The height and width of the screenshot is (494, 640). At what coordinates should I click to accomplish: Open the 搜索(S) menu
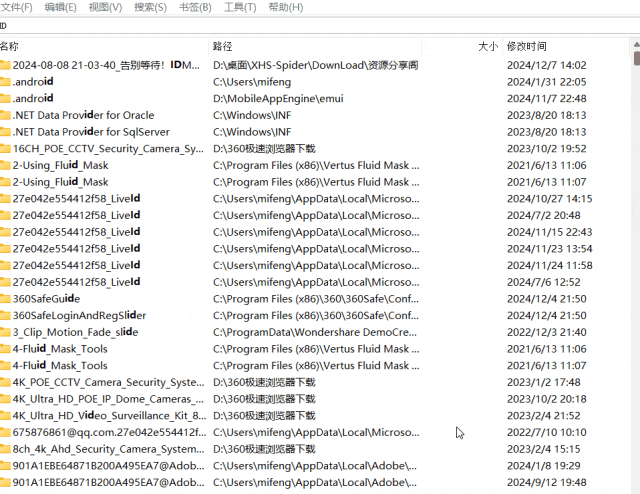[x=151, y=7]
